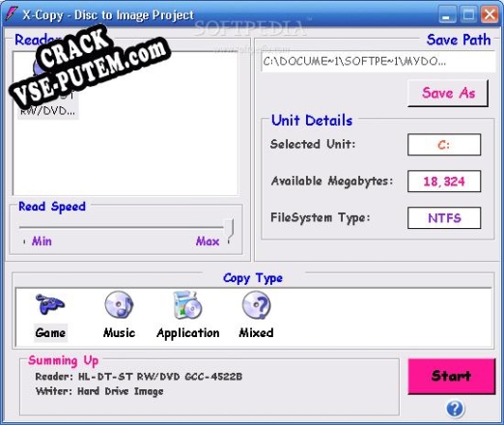The image size is (504, 425).
Task: Click the X-Copy title bar app icon
Action: tap(11, 14)
